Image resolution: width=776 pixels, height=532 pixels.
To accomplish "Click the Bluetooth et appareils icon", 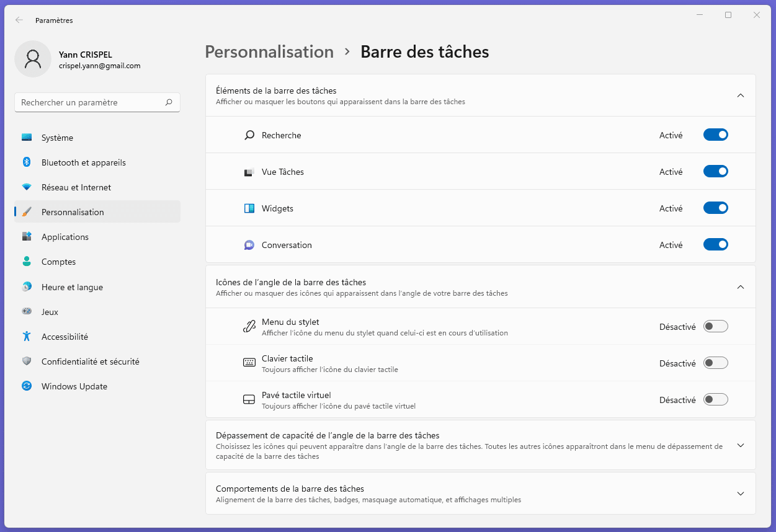I will [27, 162].
